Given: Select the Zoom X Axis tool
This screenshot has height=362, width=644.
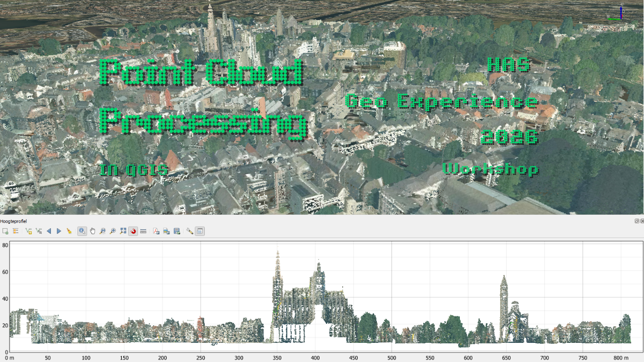Looking at the screenshot, I should tap(103, 231).
